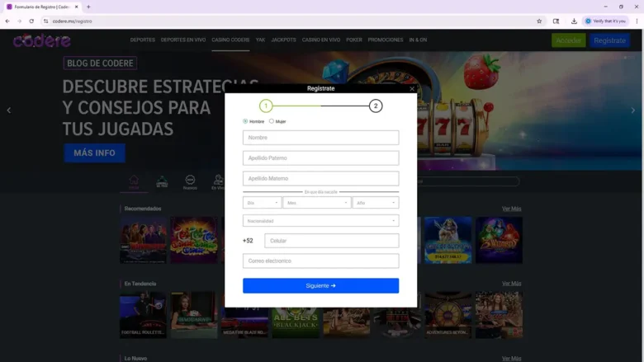Click the media/cast icon in Chrome toolbar
Viewport: 644px width, 362px height.
(x=556, y=21)
